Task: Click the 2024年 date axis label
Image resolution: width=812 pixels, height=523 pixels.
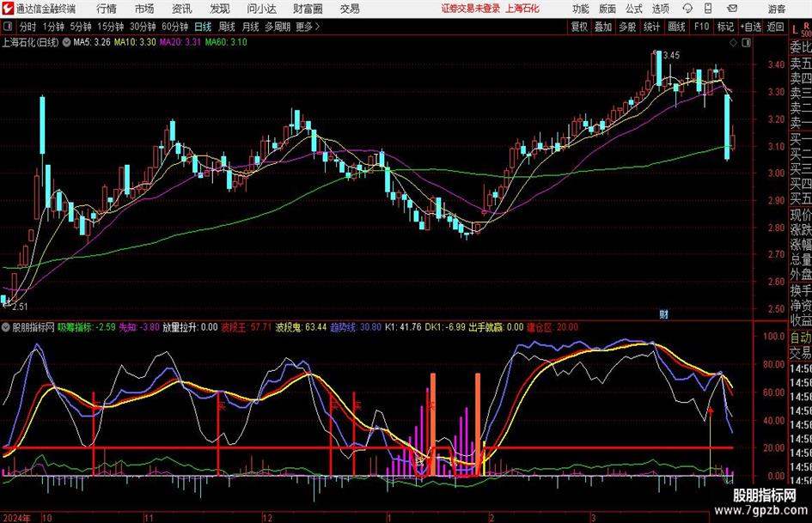Action: pyautogui.click(x=16, y=518)
